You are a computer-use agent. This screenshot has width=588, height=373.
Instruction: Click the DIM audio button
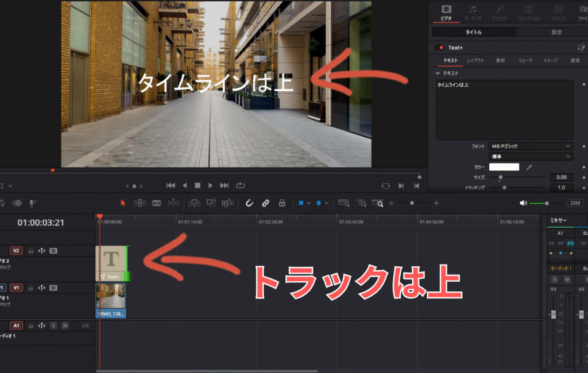point(574,203)
